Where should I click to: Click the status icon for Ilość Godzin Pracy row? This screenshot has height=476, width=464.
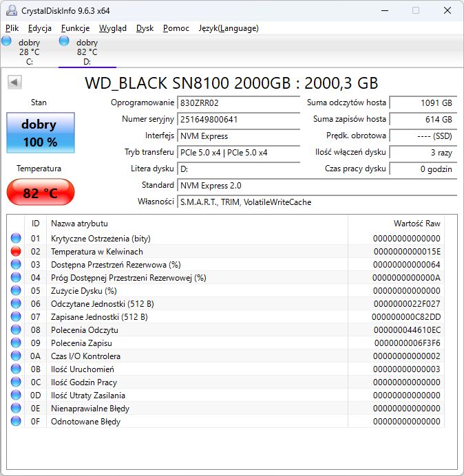[x=16, y=382]
